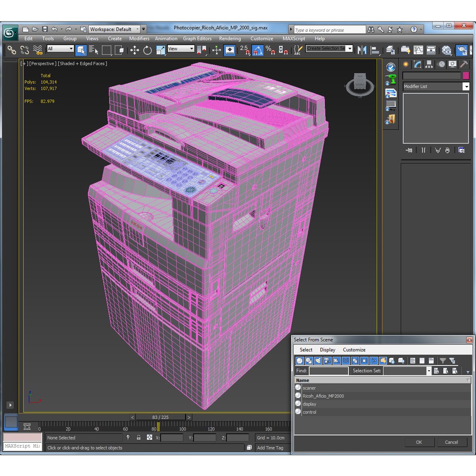476x476 pixels.
Task: Click the object color swatch in command panel
Action: click(x=466, y=75)
